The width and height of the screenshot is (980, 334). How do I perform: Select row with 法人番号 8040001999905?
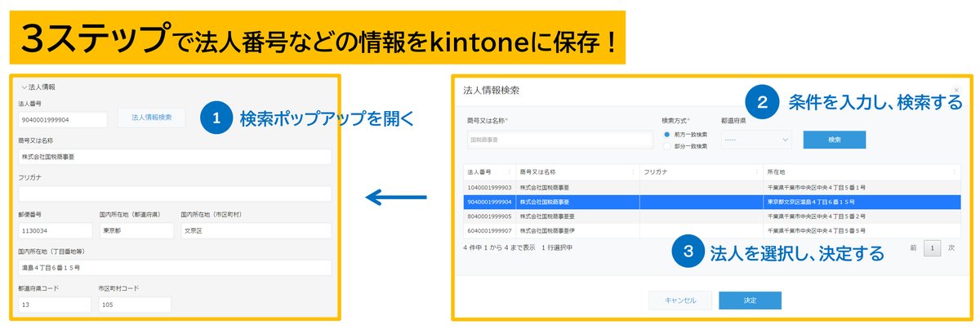712,216
